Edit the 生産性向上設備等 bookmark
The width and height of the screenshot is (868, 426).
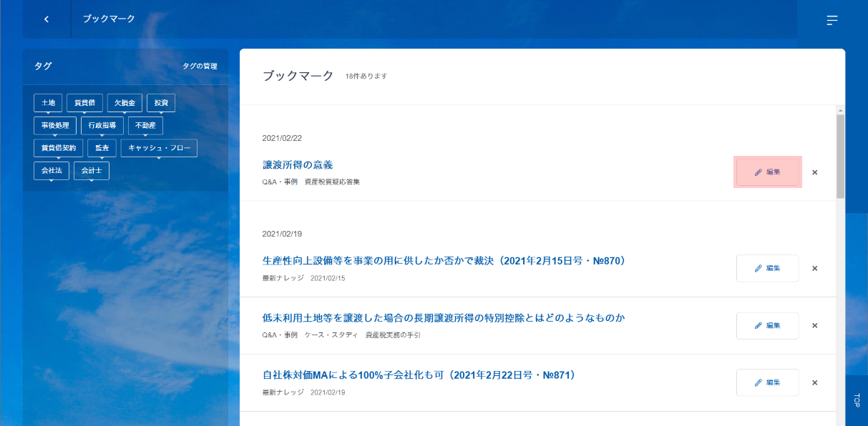[x=767, y=268]
